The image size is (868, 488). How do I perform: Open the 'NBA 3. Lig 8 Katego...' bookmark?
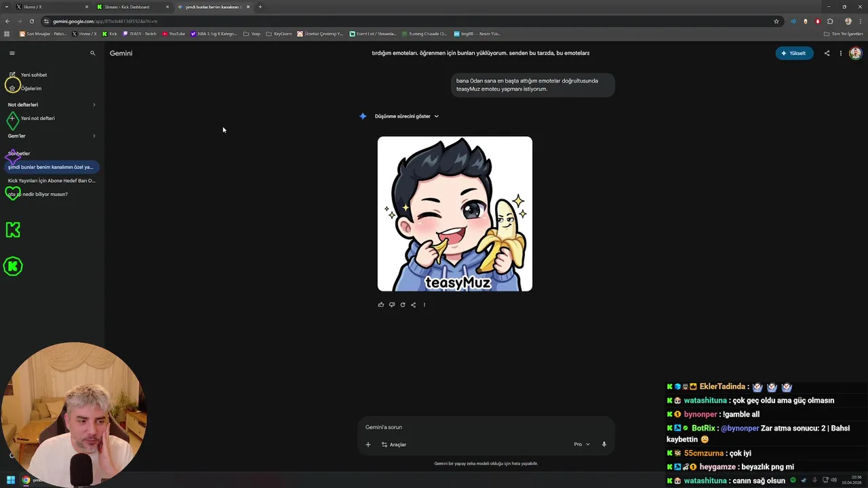coord(214,33)
